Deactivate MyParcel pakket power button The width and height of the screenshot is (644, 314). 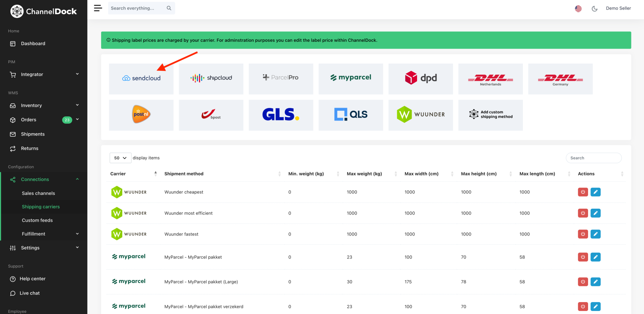(583, 257)
